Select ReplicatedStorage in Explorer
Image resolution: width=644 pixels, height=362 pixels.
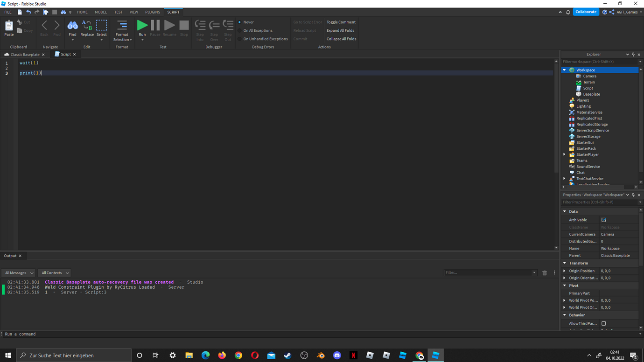[x=592, y=125]
